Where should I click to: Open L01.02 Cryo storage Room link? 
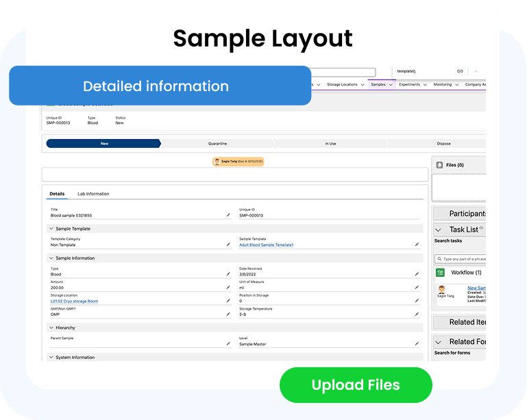(x=74, y=301)
